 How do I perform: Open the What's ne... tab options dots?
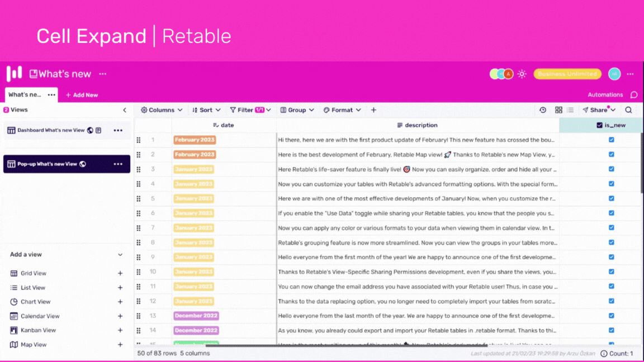tap(51, 95)
